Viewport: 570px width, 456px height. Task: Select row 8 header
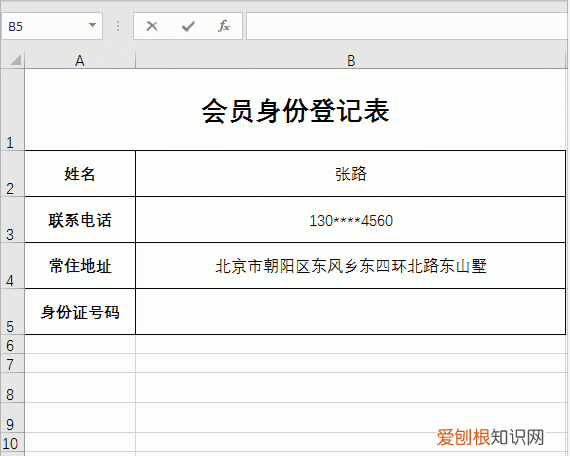[x=12, y=388]
